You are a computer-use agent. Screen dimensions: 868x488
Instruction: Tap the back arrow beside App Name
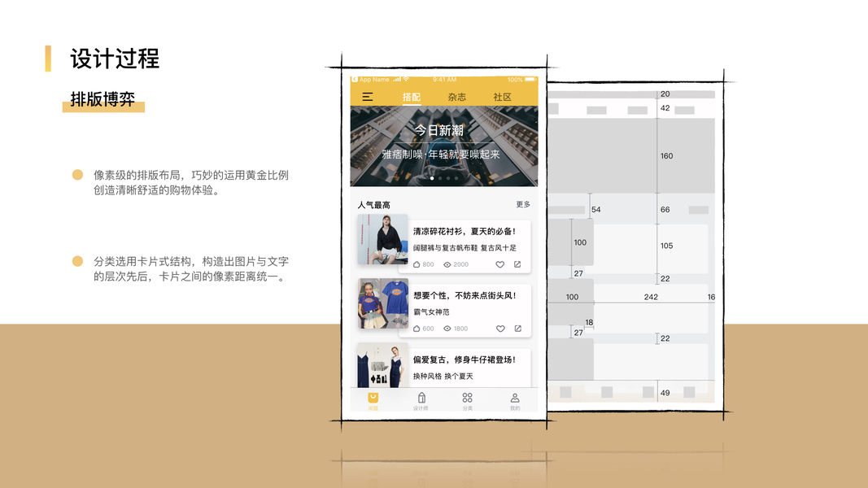tap(355, 80)
